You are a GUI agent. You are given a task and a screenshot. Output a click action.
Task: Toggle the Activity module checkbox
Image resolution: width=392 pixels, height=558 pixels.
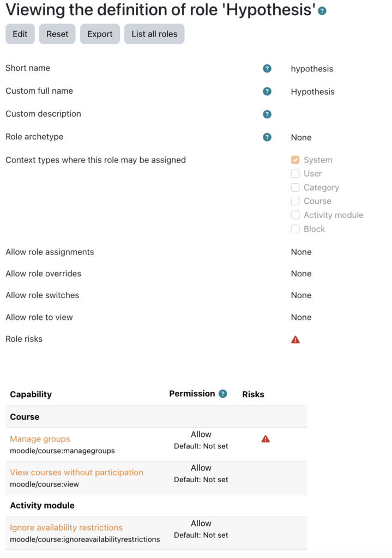click(295, 215)
